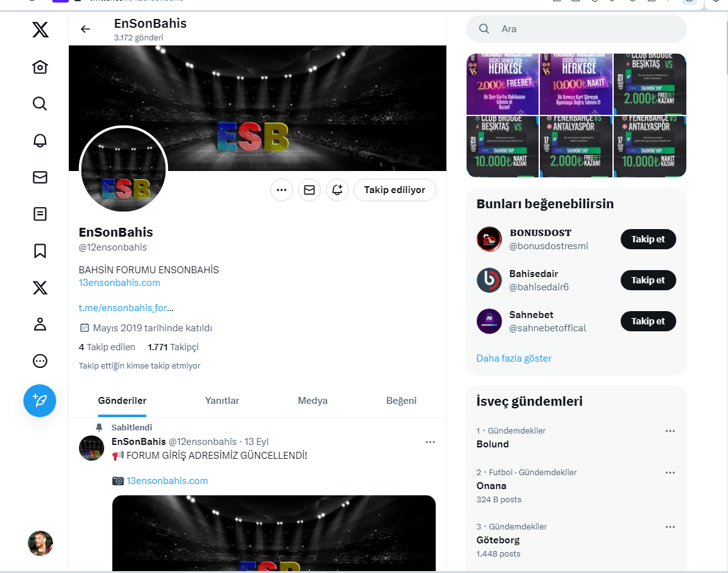The image size is (728, 573).
Task: Turn on notifications with bell-plus button
Action: 337,190
